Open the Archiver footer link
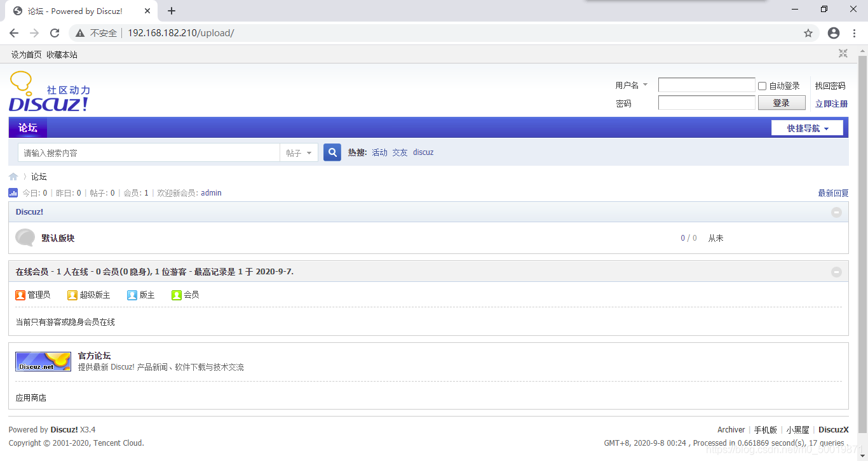868x461 pixels. 731,430
